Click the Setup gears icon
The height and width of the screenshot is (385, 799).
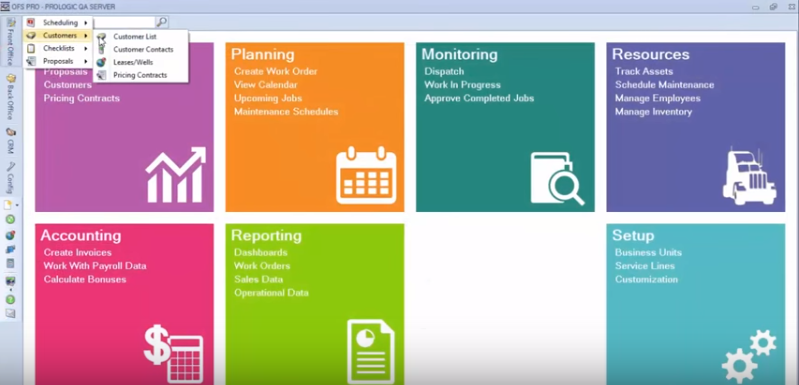[x=749, y=356]
